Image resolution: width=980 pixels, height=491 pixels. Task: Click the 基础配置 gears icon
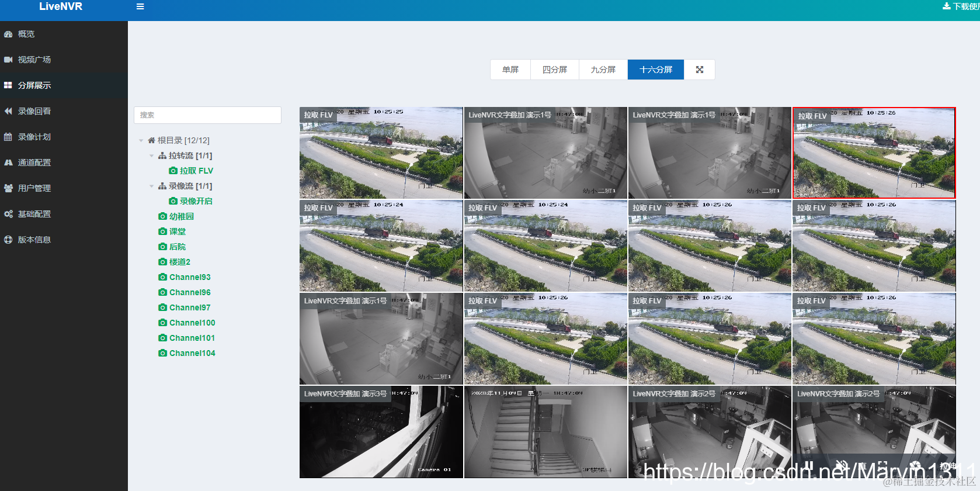[x=8, y=214]
